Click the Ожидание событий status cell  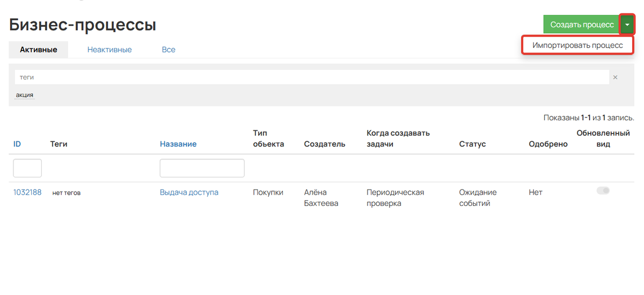pyautogui.click(x=478, y=197)
